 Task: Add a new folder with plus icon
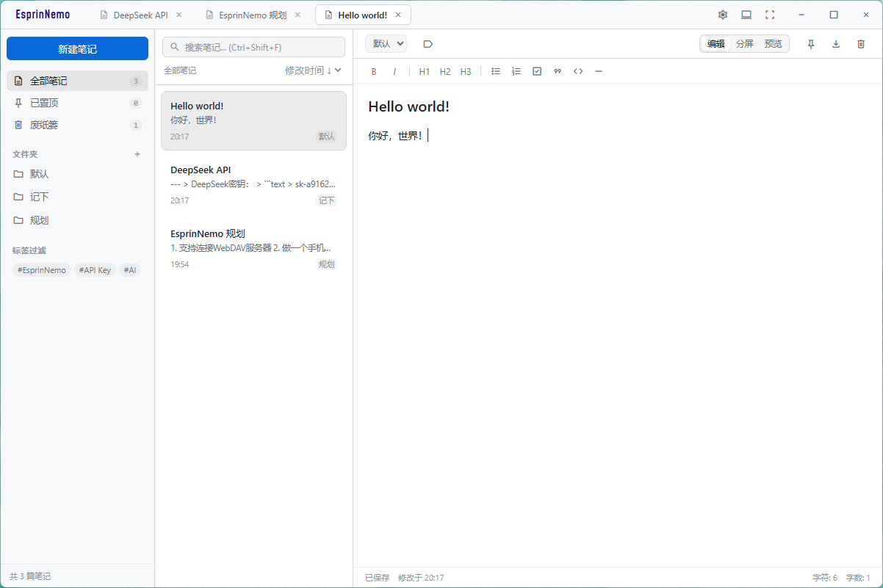click(137, 154)
